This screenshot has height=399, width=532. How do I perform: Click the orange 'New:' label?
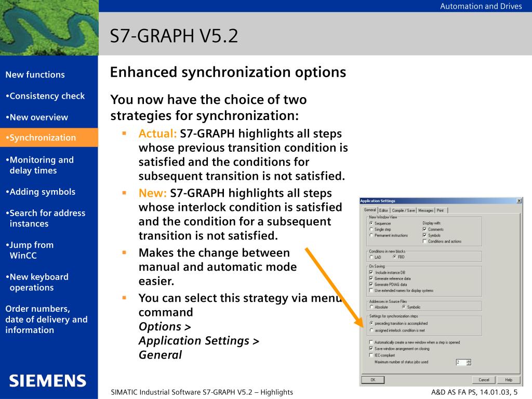153,193
